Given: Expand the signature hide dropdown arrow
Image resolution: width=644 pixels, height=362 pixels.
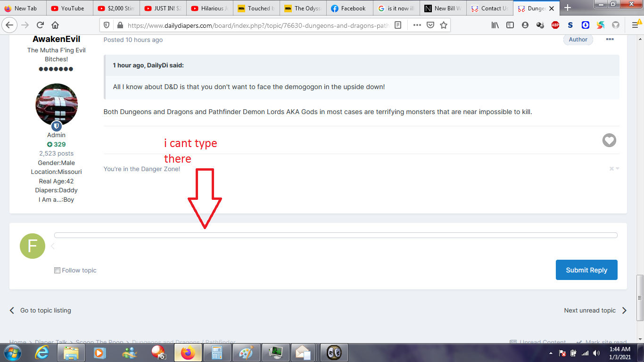Looking at the screenshot, I should (x=618, y=168).
